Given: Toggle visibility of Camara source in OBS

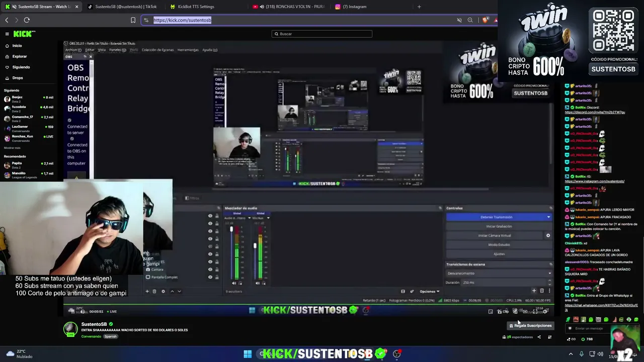Looking at the screenshot, I should pos(210,269).
